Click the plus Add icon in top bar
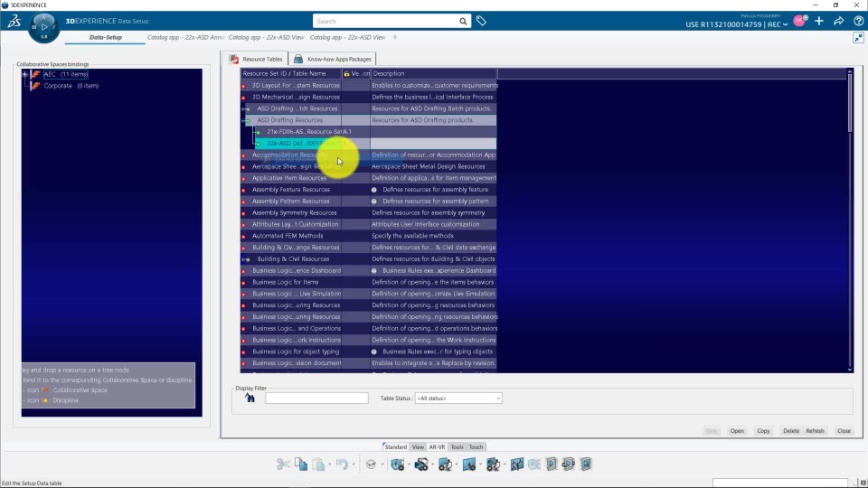Viewport: 868px width, 488px height. coord(819,21)
